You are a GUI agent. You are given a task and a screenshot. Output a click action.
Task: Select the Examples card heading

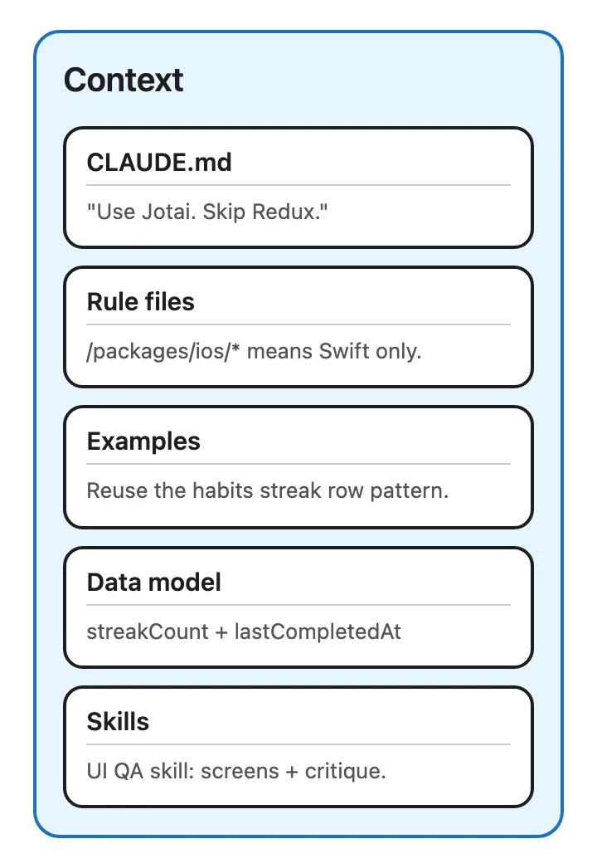point(143,441)
